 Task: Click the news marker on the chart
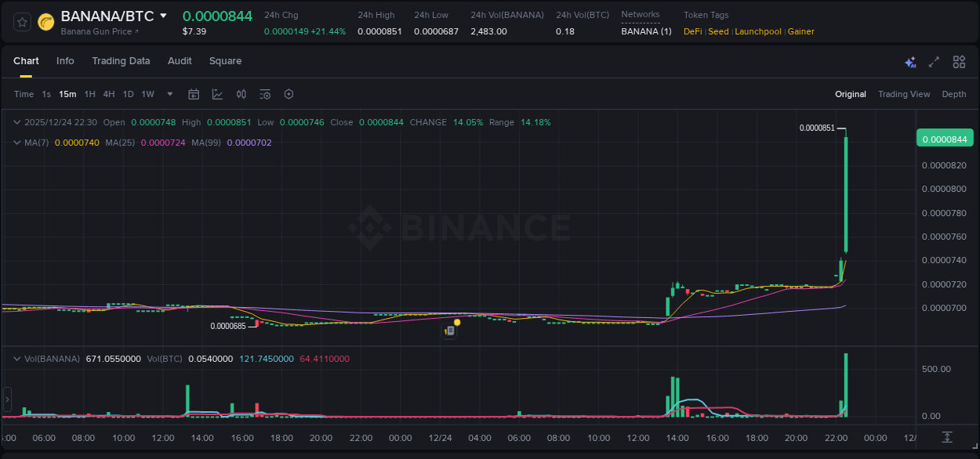[450, 331]
